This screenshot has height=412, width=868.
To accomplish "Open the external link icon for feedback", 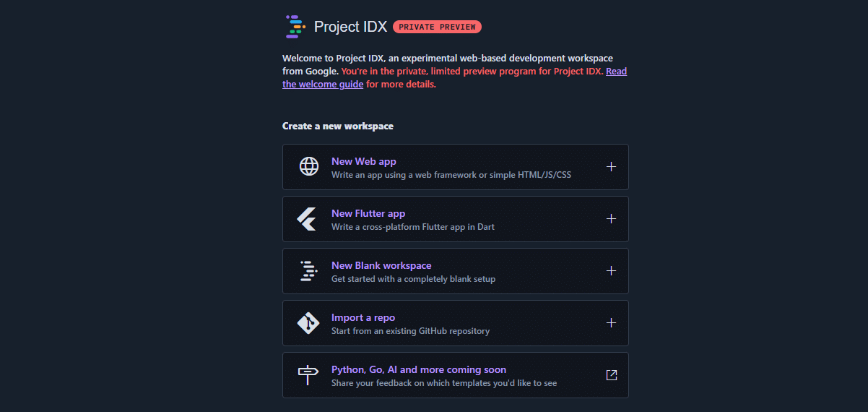I will click(611, 375).
